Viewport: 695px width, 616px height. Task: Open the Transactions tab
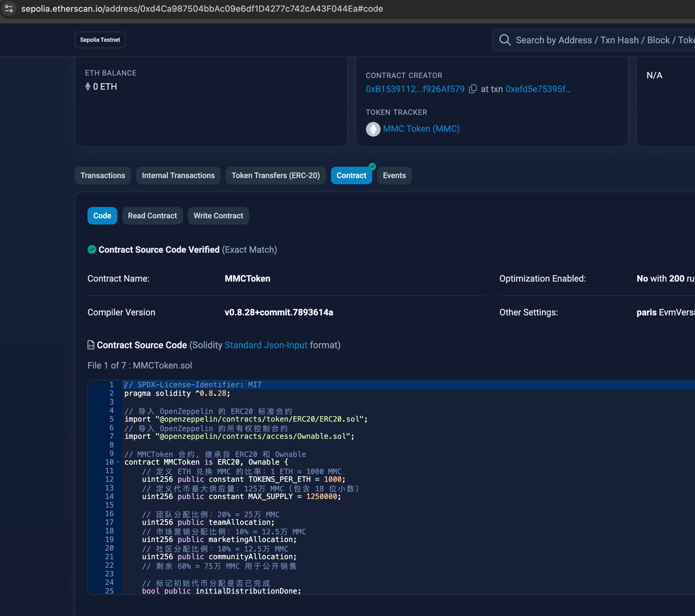point(103,176)
